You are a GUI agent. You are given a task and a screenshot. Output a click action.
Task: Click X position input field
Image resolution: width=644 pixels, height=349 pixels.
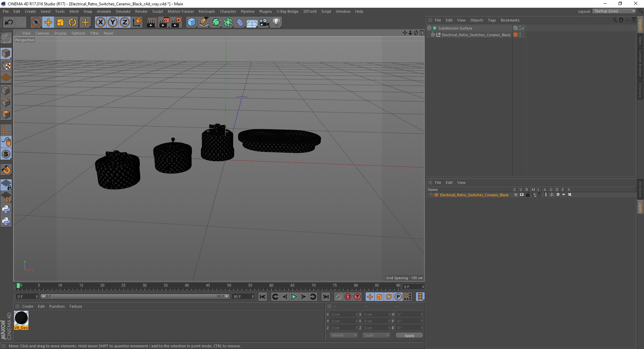[x=344, y=314]
